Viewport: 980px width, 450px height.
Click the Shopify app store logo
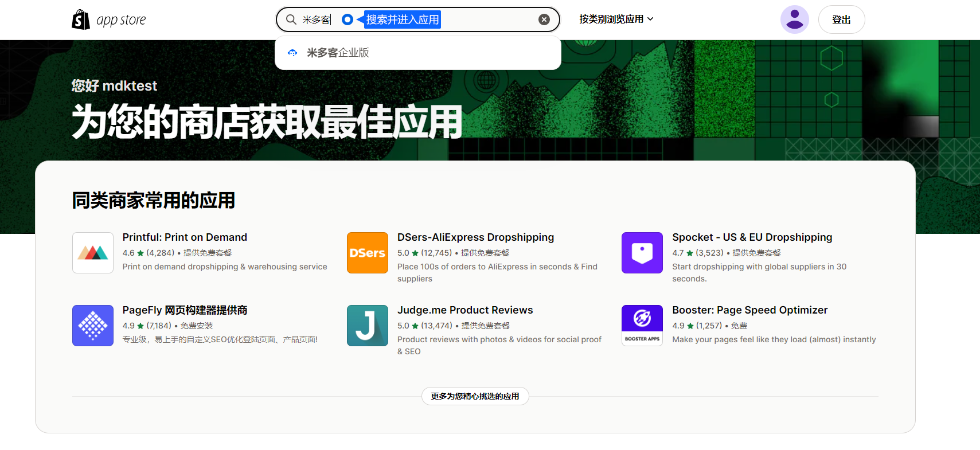point(109,19)
